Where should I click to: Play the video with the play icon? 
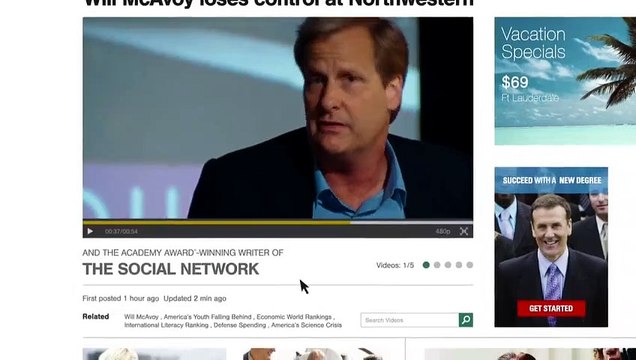90,231
